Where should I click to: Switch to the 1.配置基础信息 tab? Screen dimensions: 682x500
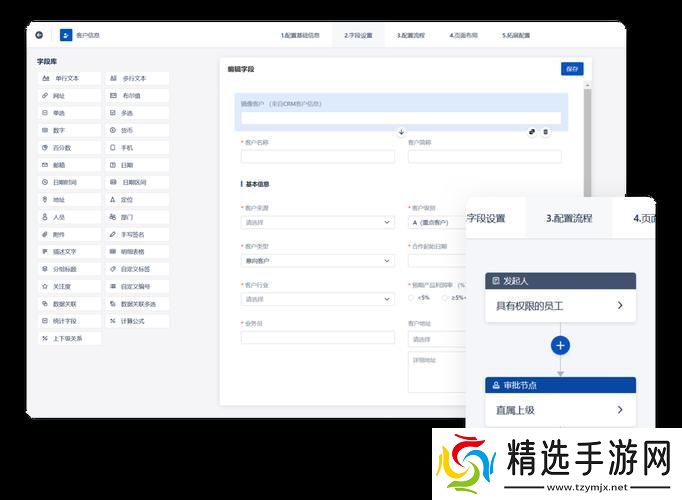[300, 35]
